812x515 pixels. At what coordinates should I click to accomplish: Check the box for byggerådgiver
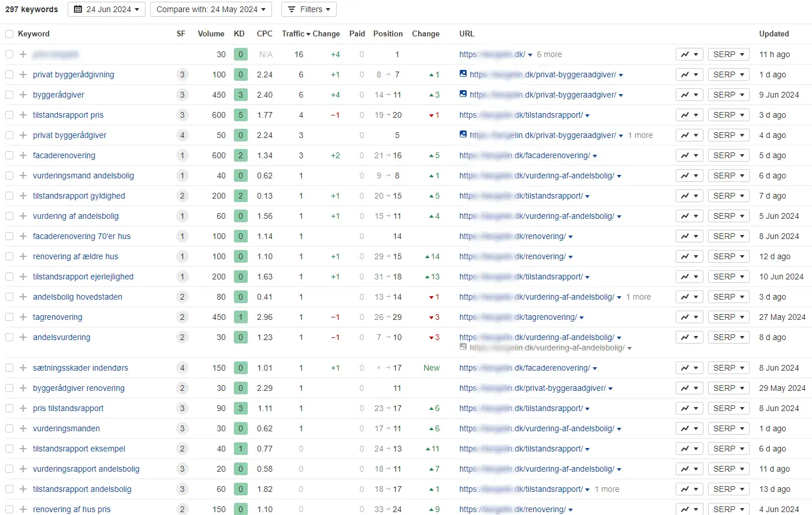click(x=9, y=95)
